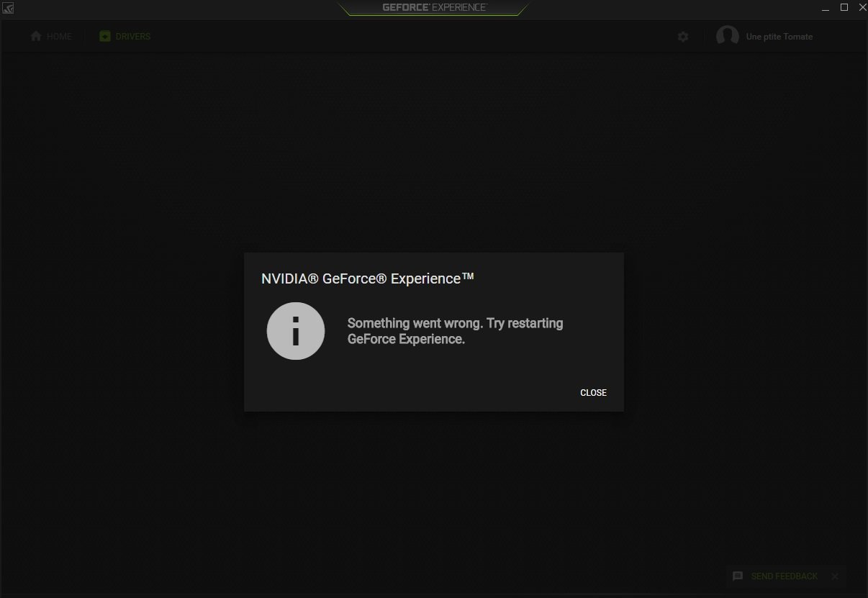The image size is (868, 598).
Task: Click the home icon beside HOME
Action: pyautogui.click(x=36, y=37)
